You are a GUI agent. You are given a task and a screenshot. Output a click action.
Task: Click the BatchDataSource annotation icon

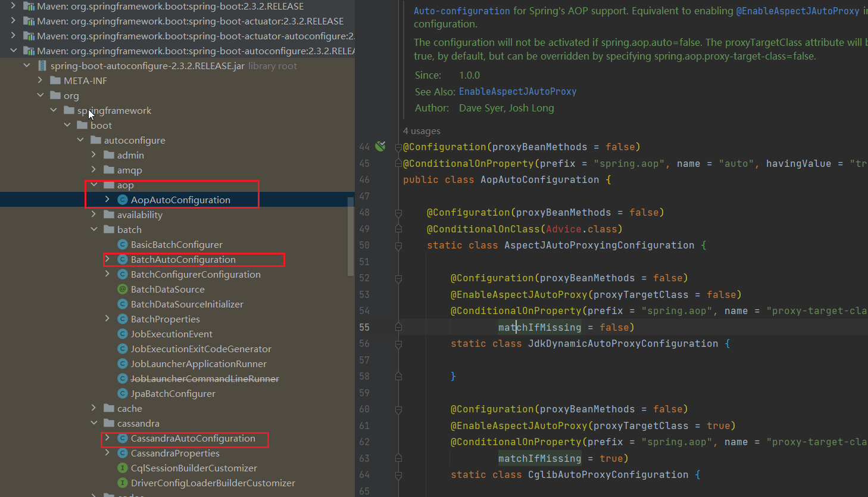point(123,289)
